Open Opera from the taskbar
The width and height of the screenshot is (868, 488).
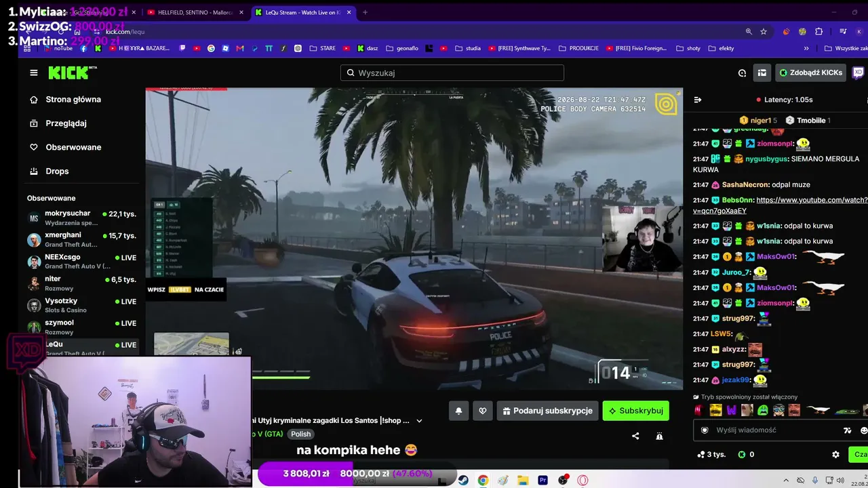click(x=583, y=481)
